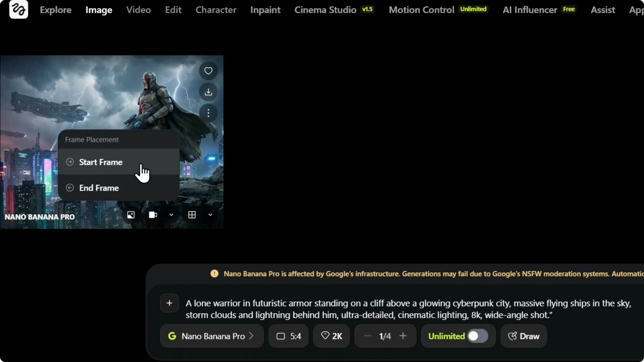The image size is (644, 362).
Task: Click the video camera animate icon
Action: click(153, 215)
